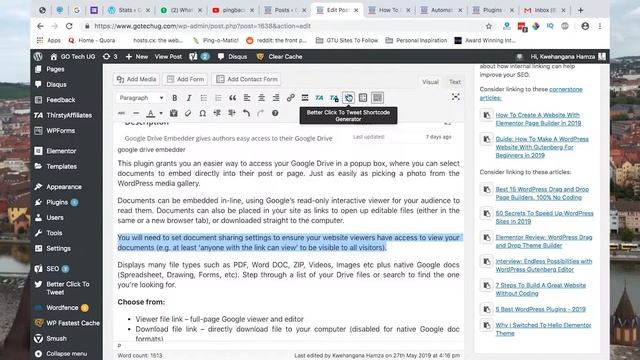Click Add Media button
The height and width of the screenshot is (360, 640).
pyautogui.click(x=136, y=79)
